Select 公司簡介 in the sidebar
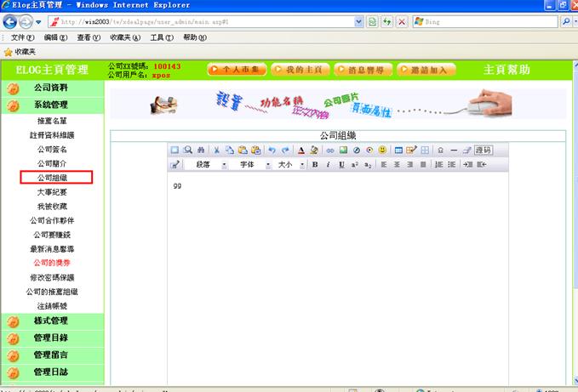 point(52,163)
